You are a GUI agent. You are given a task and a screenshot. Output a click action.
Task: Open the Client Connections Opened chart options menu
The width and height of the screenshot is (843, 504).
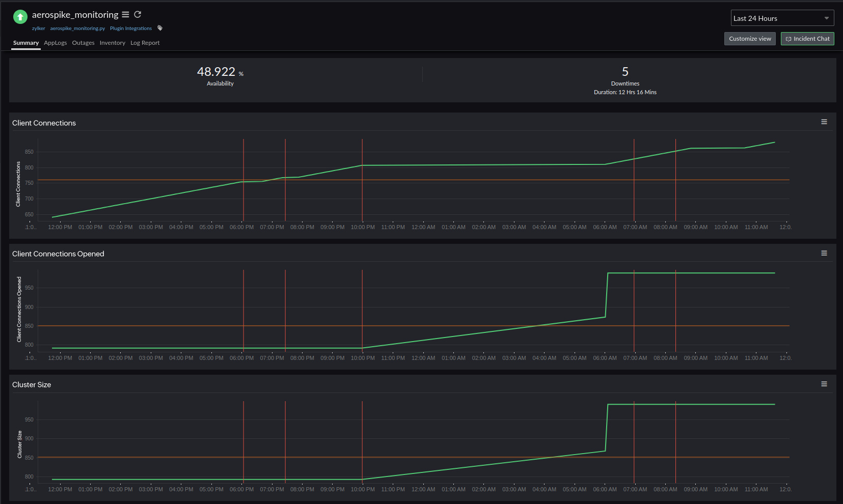tap(824, 253)
